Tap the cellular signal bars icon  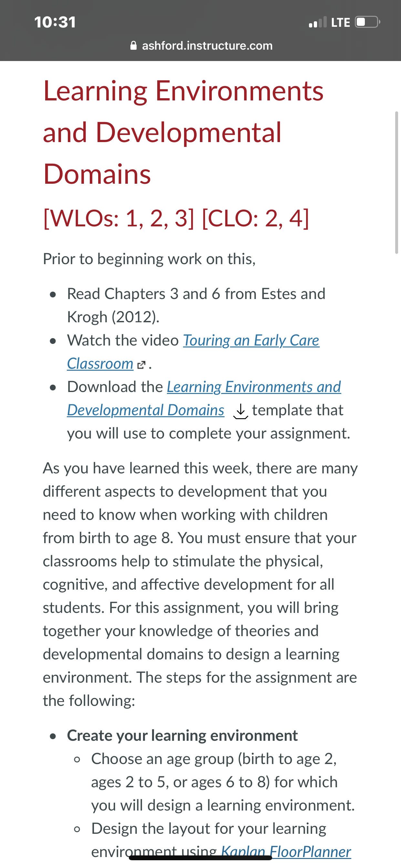click(318, 22)
